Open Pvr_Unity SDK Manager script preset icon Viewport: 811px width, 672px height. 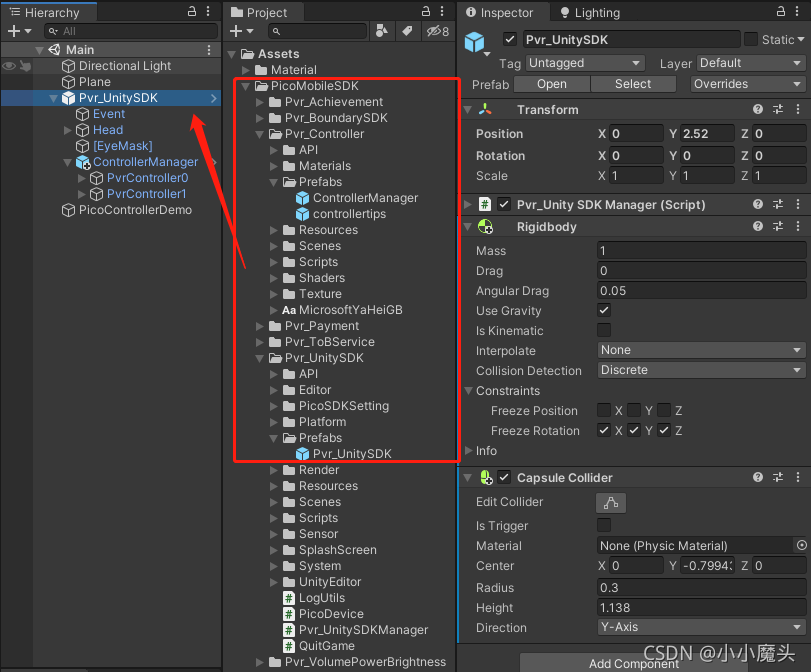pyautogui.click(x=778, y=204)
